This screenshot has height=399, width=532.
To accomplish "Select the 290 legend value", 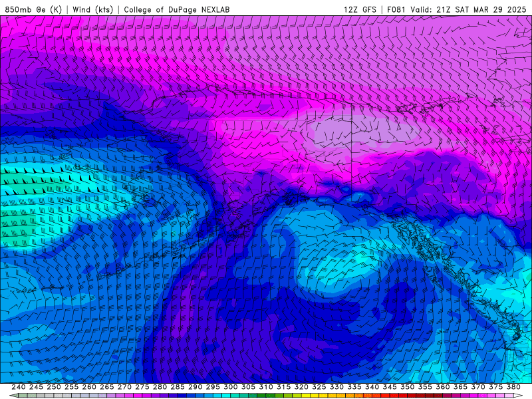I will 195,387.
